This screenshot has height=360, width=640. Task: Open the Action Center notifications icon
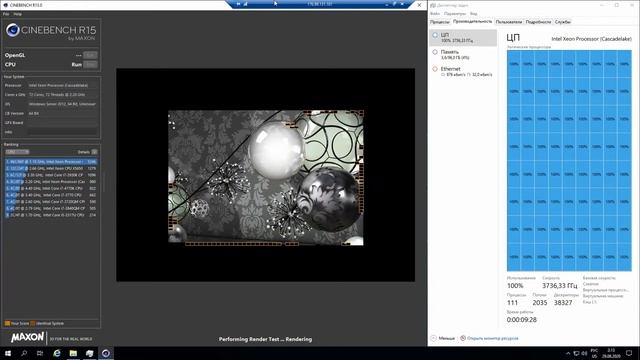629,353
